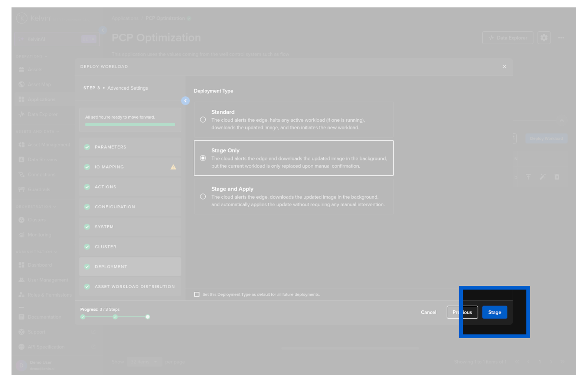This screenshot has height=383, width=588.
Task: Click the Monitoring chart icon in sidebar
Action: pos(22,235)
